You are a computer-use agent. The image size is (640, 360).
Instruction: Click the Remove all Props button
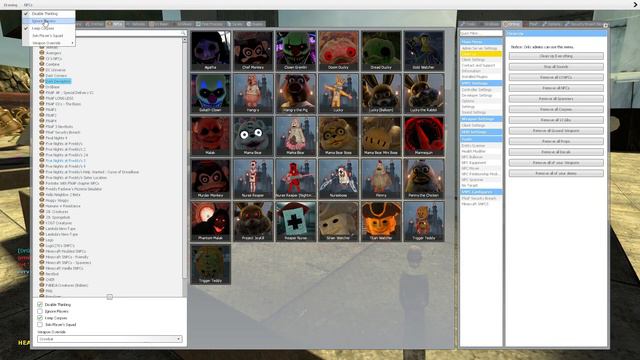pyautogui.click(x=556, y=141)
